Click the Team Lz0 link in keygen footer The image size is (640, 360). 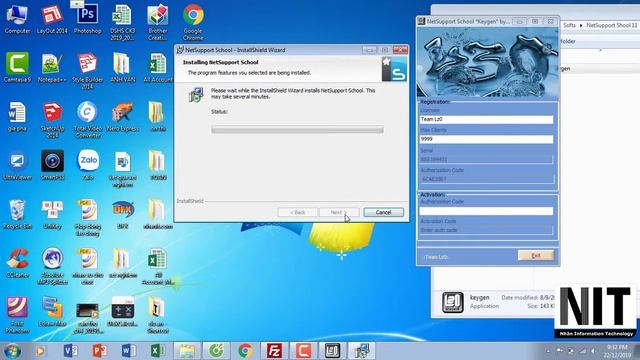[x=436, y=257]
